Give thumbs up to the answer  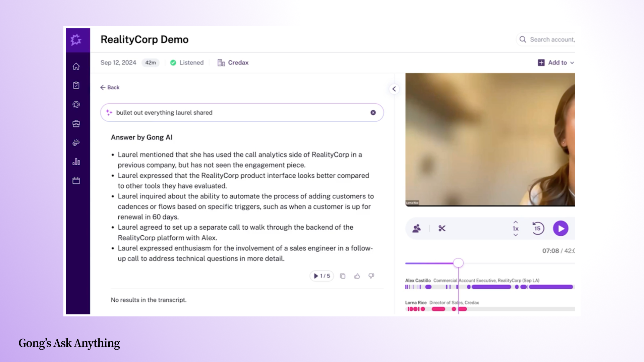[x=357, y=276]
